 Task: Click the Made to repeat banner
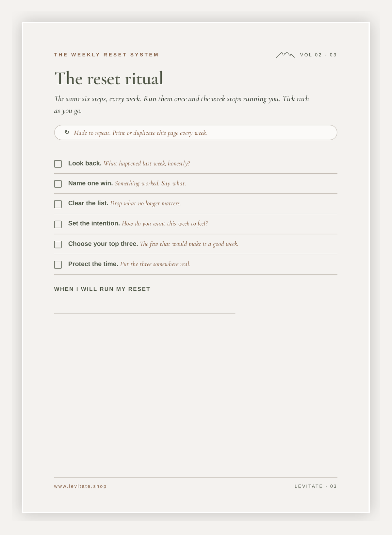tap(196, 132)
